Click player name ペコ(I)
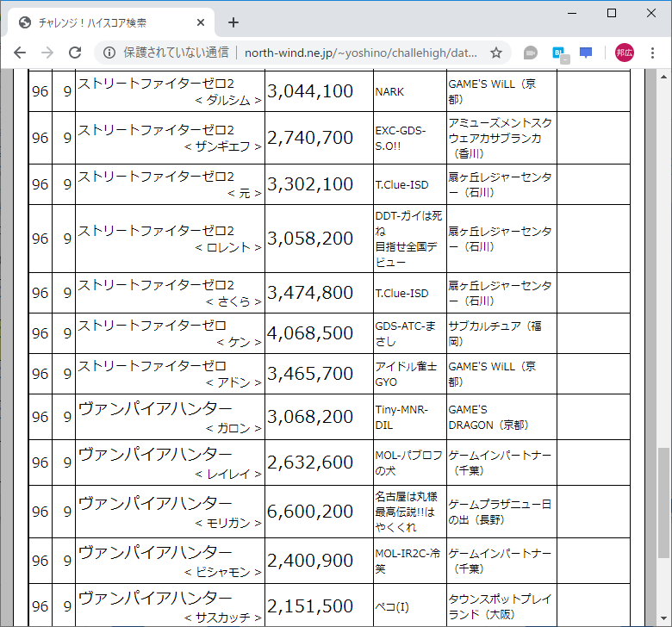The height and width of the screenshot is (627, 672). 392,607
